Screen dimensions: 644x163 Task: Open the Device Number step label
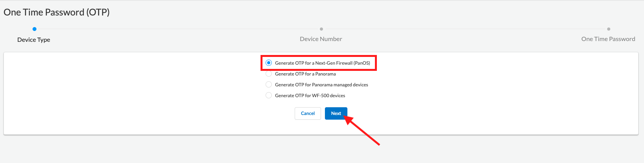321,39
